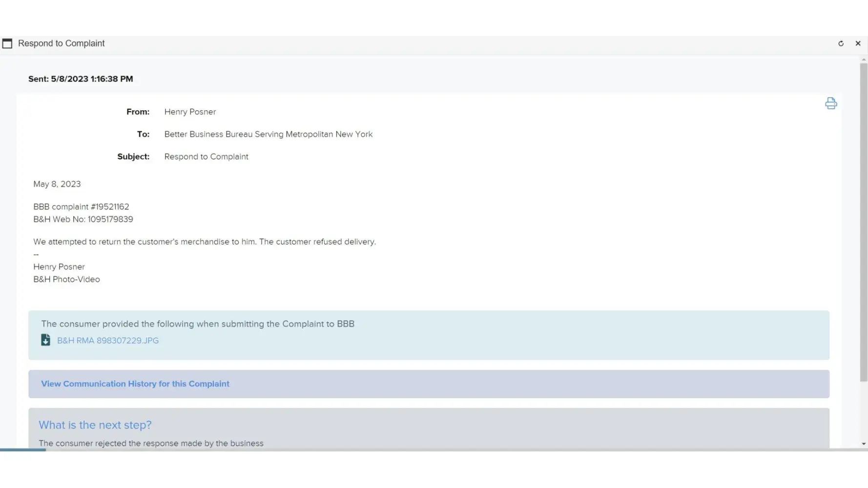This screenshot has height=488, width=868.
Task: Click the Better Business Bureau recipient name
Action: [268, 134]
